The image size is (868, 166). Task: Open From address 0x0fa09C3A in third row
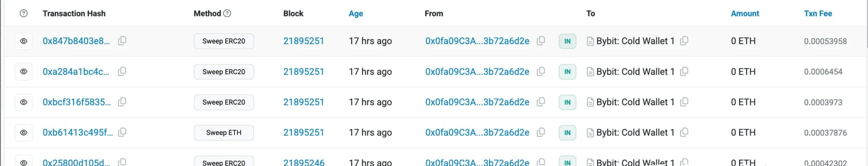tap(477, 102)
